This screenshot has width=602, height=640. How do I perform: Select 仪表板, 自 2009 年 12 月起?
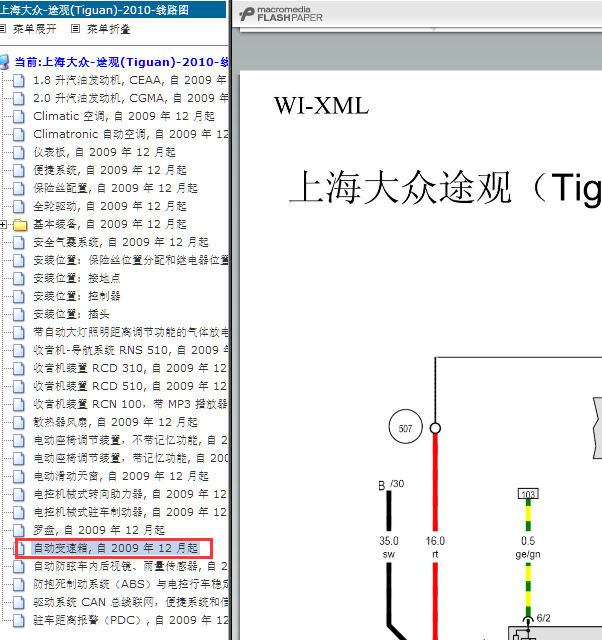tap(104, 152)
